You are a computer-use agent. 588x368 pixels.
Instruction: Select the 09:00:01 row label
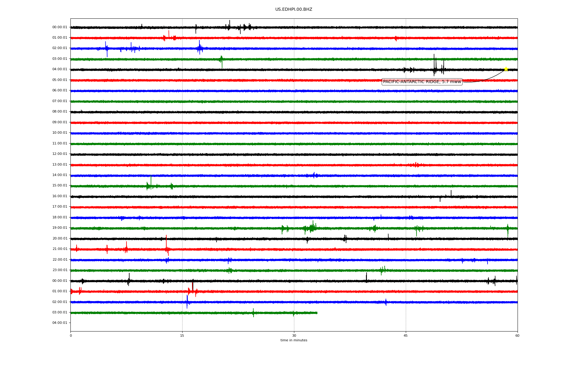pyautogui.click(x=60, y=122)
